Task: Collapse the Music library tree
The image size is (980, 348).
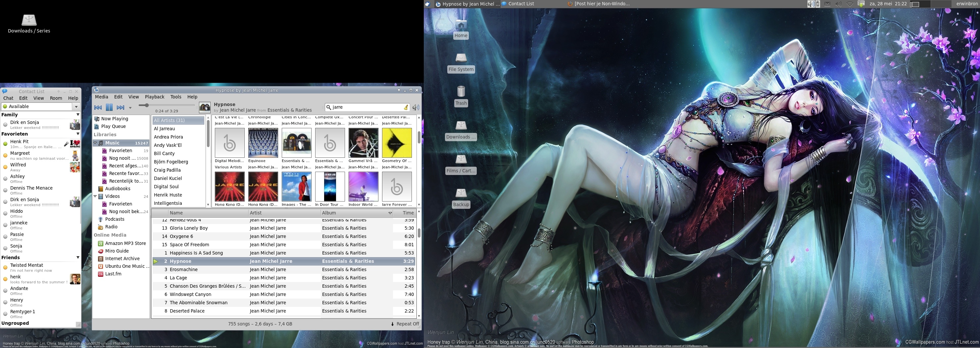Action: [95, 143]
